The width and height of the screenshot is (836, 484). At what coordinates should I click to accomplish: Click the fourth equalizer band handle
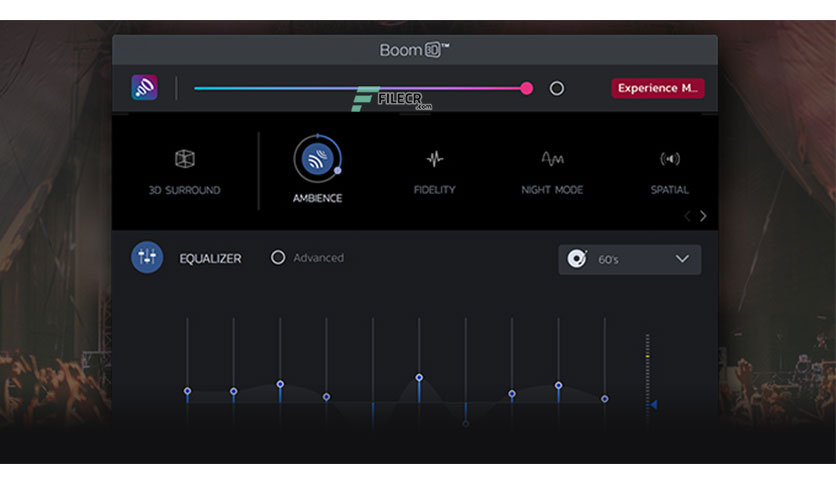point(326,397)
